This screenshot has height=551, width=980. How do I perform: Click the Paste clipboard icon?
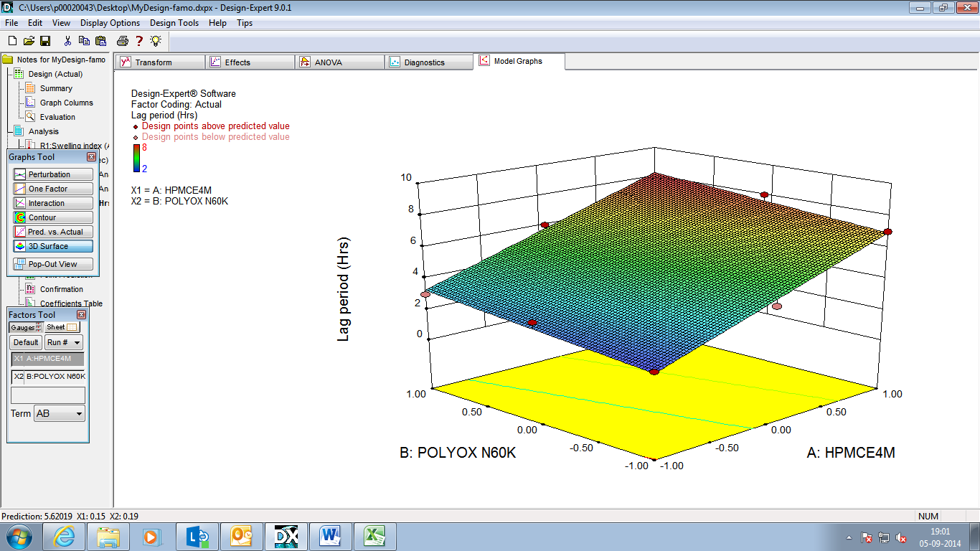tap(101, 41)
